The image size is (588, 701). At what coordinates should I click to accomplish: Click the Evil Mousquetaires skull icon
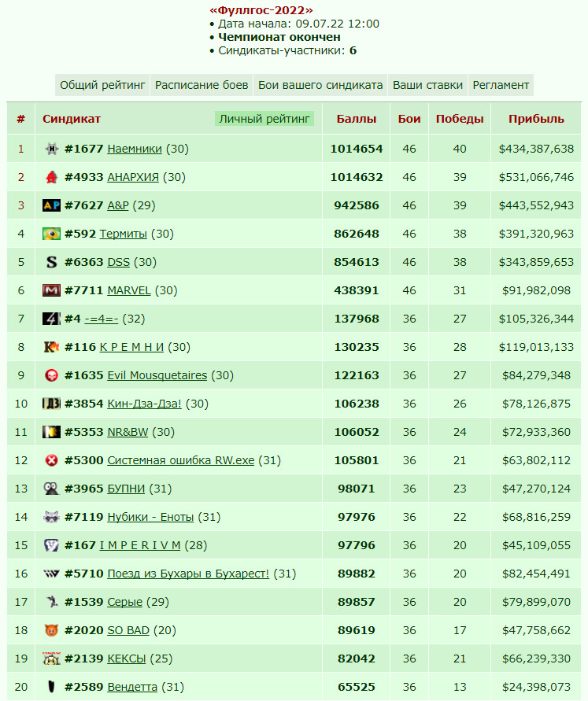tap(51, 375)
